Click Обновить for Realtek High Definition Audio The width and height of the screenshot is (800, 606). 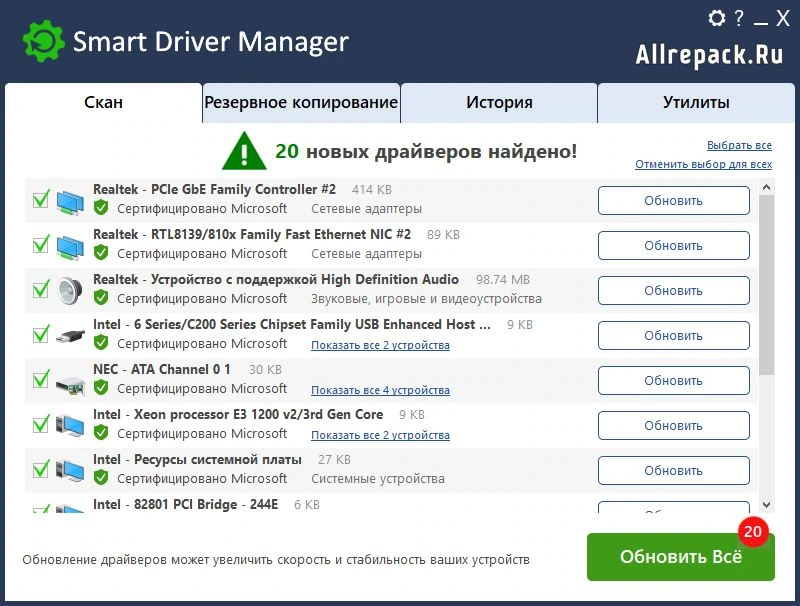pyautogui.click(x=673, y=290)
